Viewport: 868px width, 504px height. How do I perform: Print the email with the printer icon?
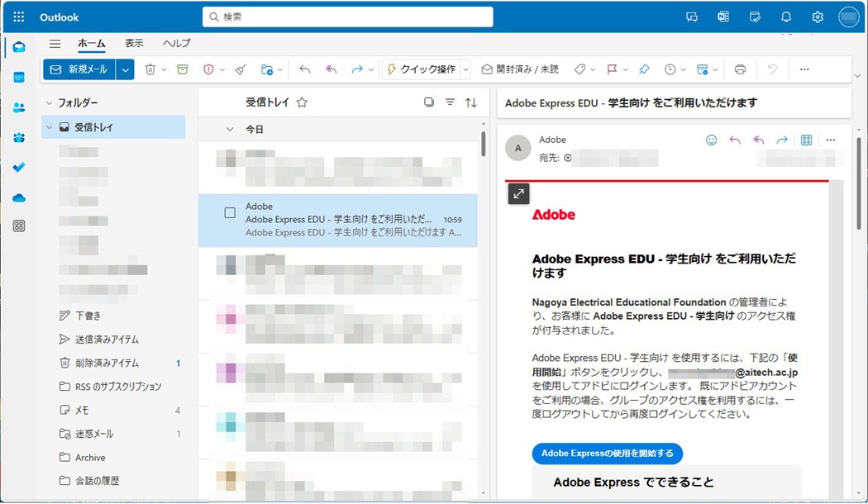740,69
